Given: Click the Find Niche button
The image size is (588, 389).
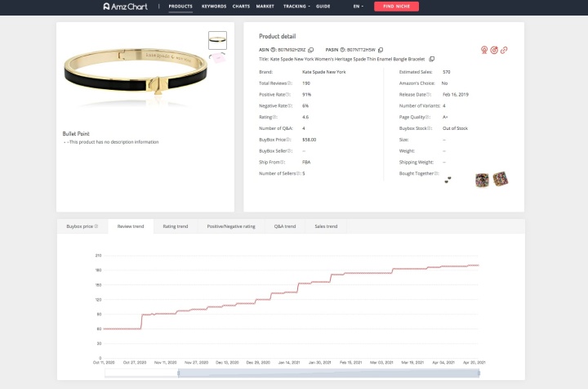Looking at the screenshot, I should [x=396, y=7].
